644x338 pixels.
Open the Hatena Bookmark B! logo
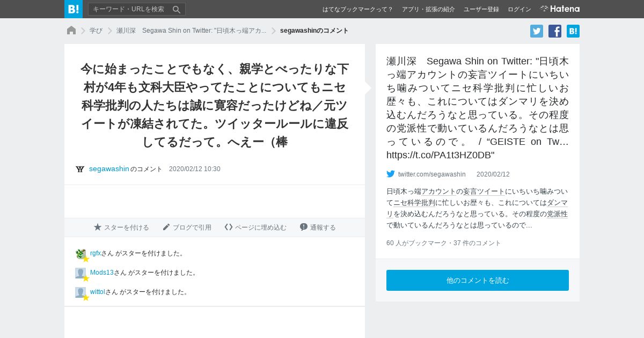(74, 9)
